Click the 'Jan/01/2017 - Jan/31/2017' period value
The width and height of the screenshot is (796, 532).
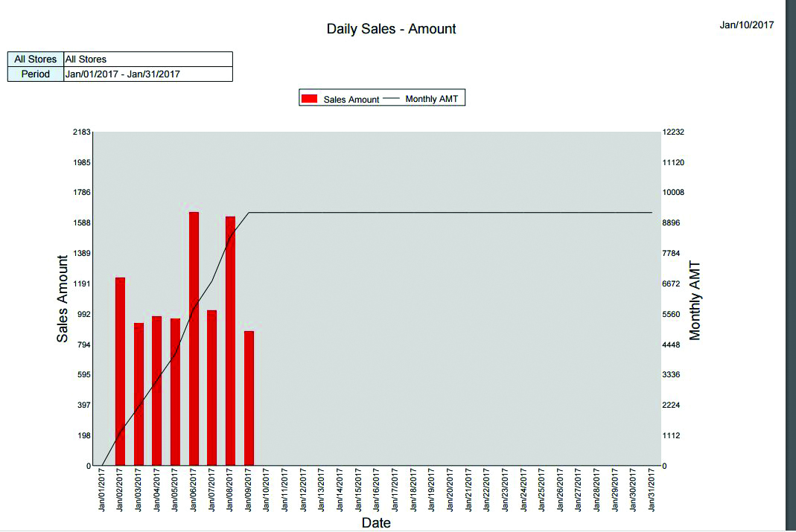pos(123,74)
